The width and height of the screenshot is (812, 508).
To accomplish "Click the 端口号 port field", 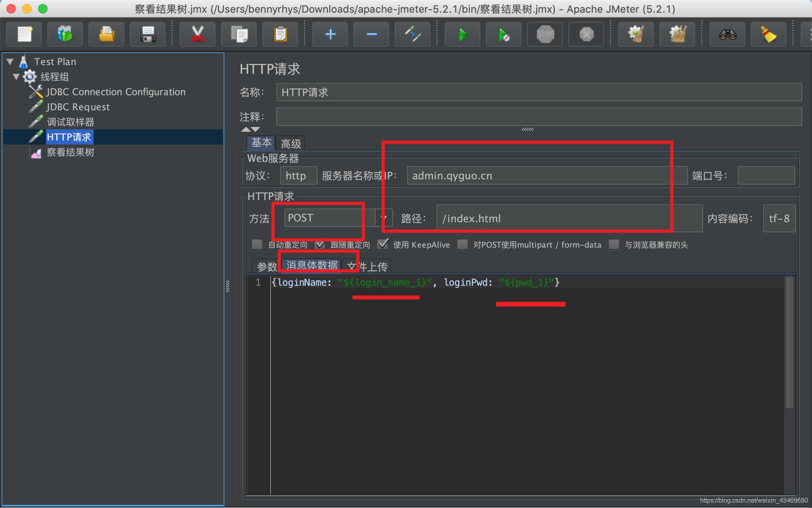I will 766,175.
